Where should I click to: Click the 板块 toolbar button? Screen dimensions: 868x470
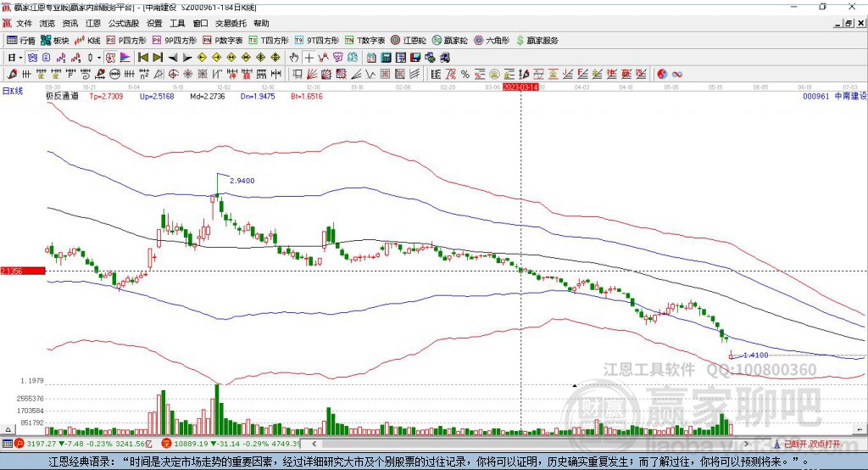pos(55,41)
